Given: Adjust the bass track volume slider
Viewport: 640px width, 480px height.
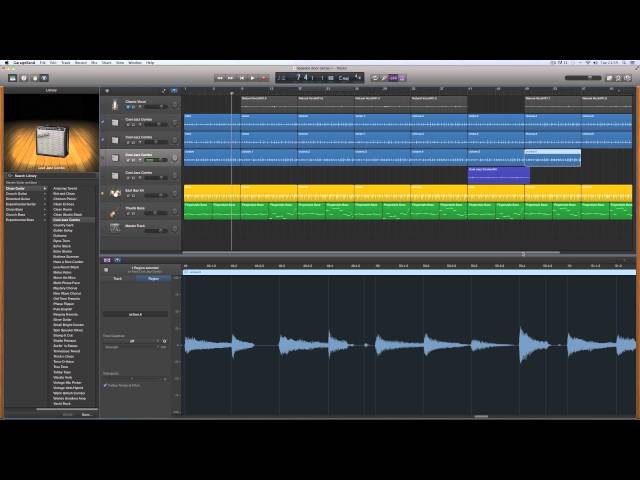Looking at the screenshot, I should 155,213.
